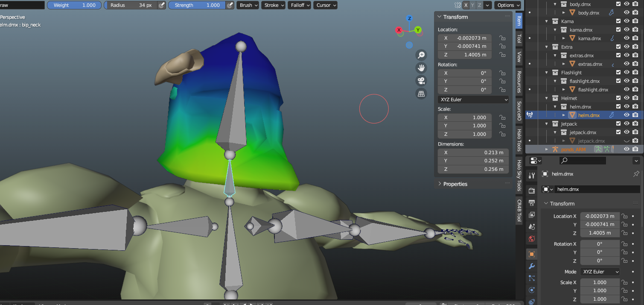Open the Modifiers wrench properties icon
Viewport: 644px width, 305px height.
[532, 266]
